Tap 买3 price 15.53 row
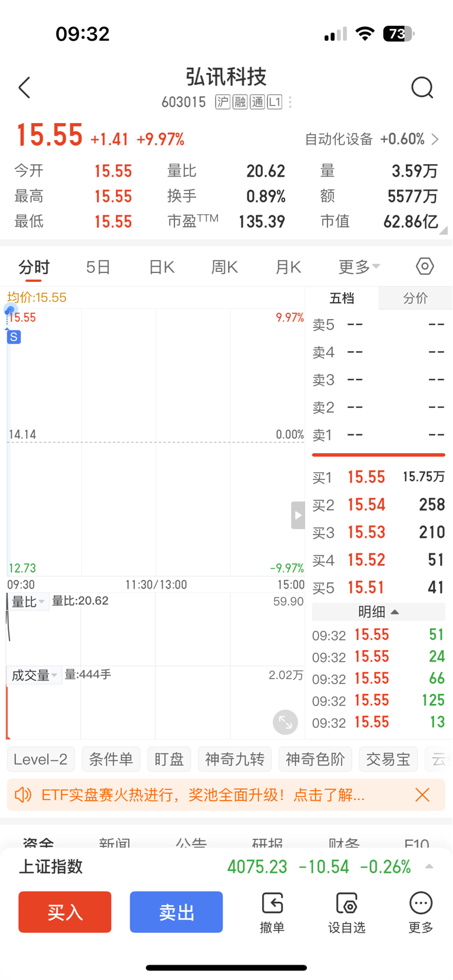The image size is (453, 980). pos(378,532)
